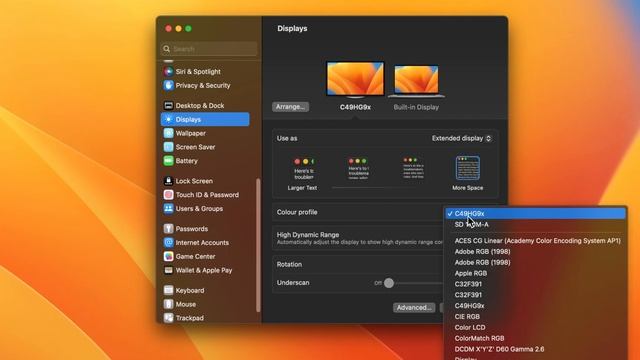
Task: Click the Search field in sidebar
Action: [209, 49]
